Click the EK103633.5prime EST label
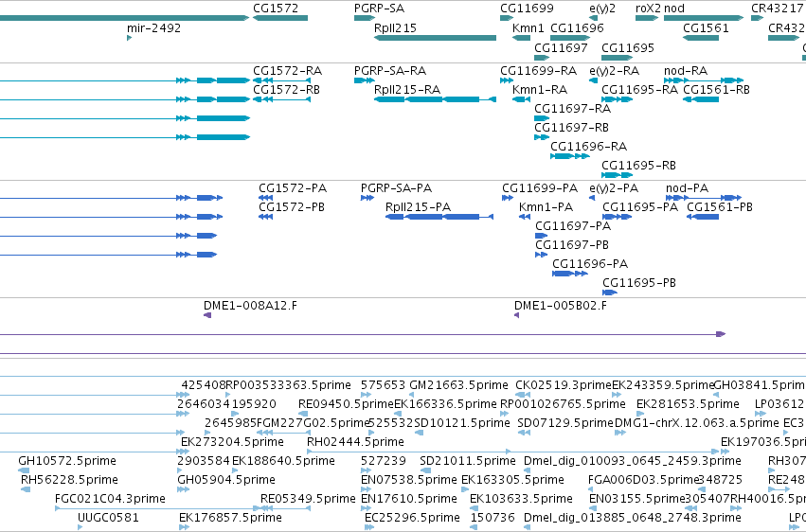 point(521,499)
